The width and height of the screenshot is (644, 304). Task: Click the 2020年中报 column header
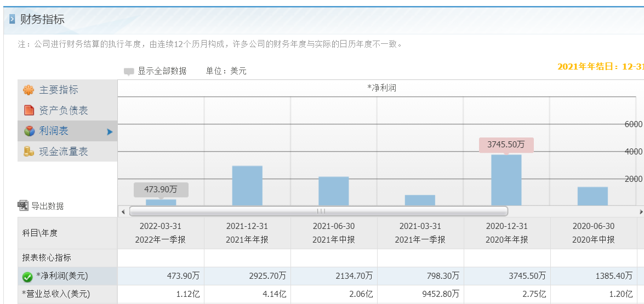[594, 233]
